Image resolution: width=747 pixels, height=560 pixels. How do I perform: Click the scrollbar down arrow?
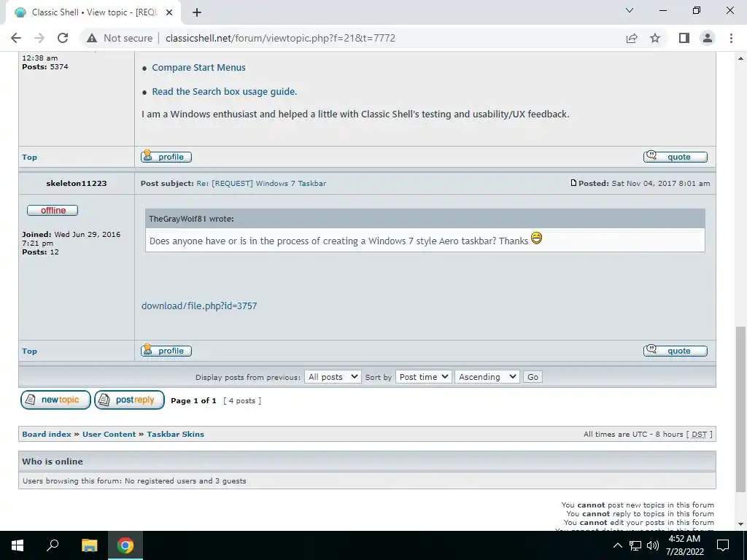[x=740, y=524]
